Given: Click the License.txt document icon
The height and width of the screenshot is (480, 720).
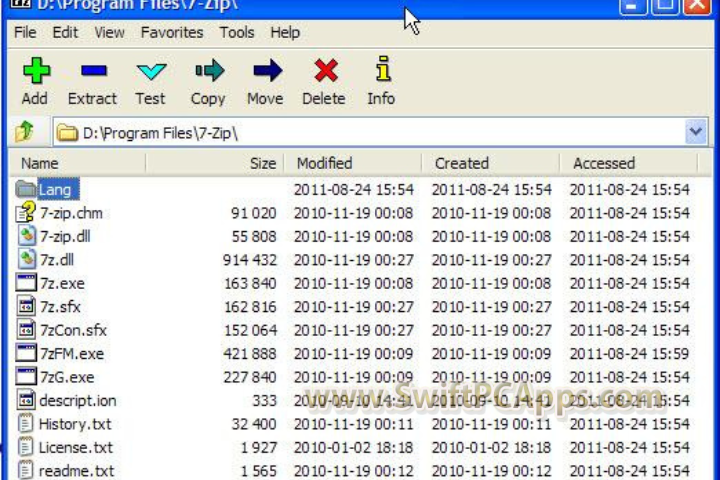Looking at the screenshot, I should (x=26, y=446).
